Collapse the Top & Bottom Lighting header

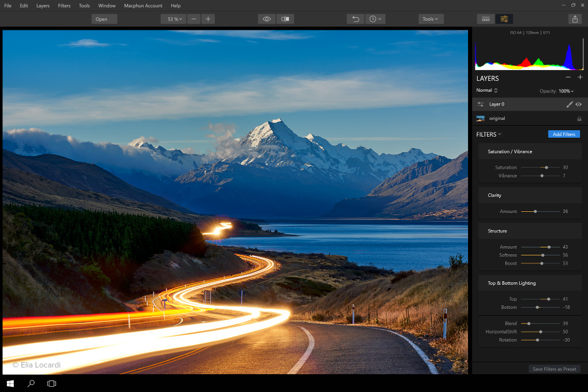point(529,283)
